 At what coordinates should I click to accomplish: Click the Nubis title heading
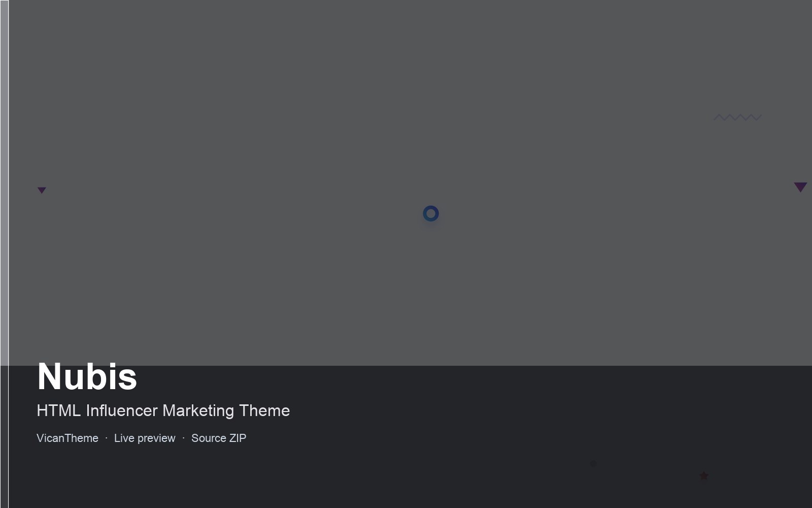[x=87, y=376]
